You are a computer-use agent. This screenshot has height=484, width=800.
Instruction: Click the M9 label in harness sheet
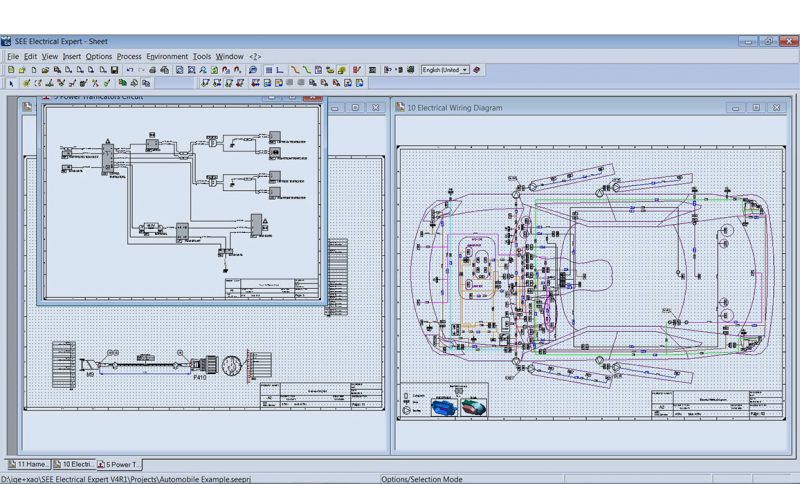tap(90, 375)
